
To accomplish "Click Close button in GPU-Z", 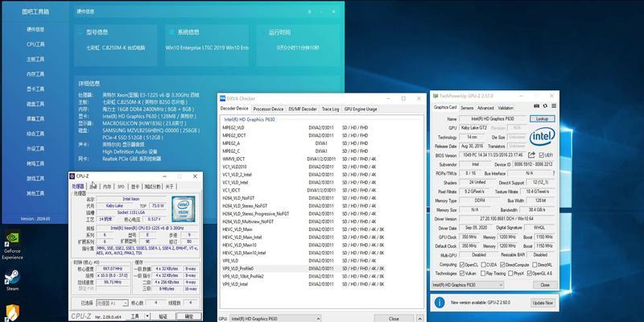I will (545, 285).
